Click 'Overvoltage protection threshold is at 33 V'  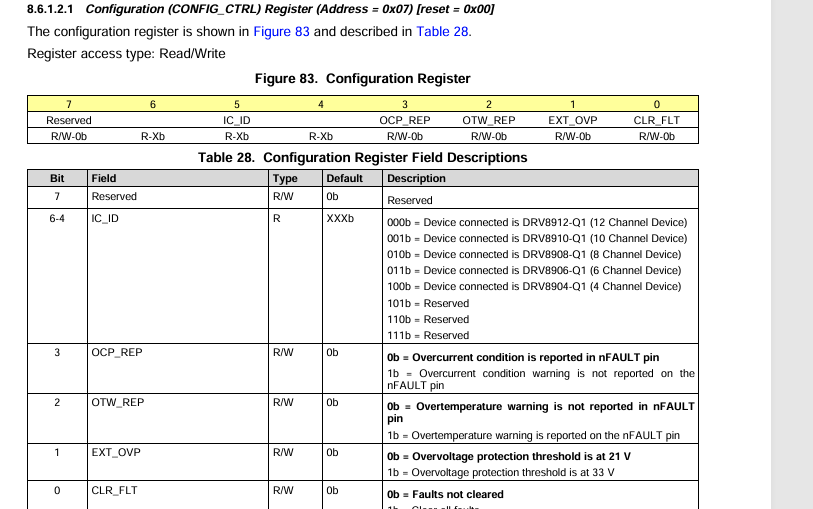pyautogui.click(x=513, y=473)
